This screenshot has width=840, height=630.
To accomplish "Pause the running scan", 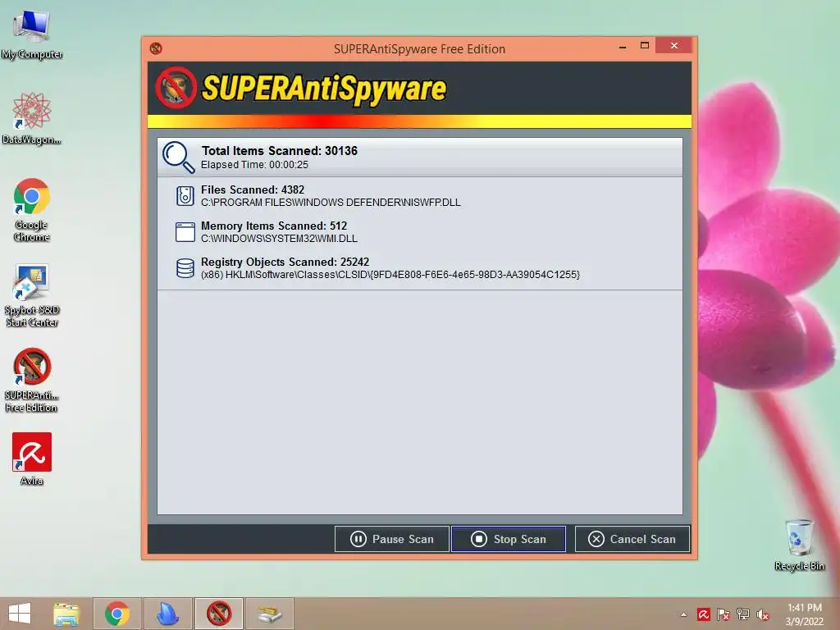I will (391, 539).
